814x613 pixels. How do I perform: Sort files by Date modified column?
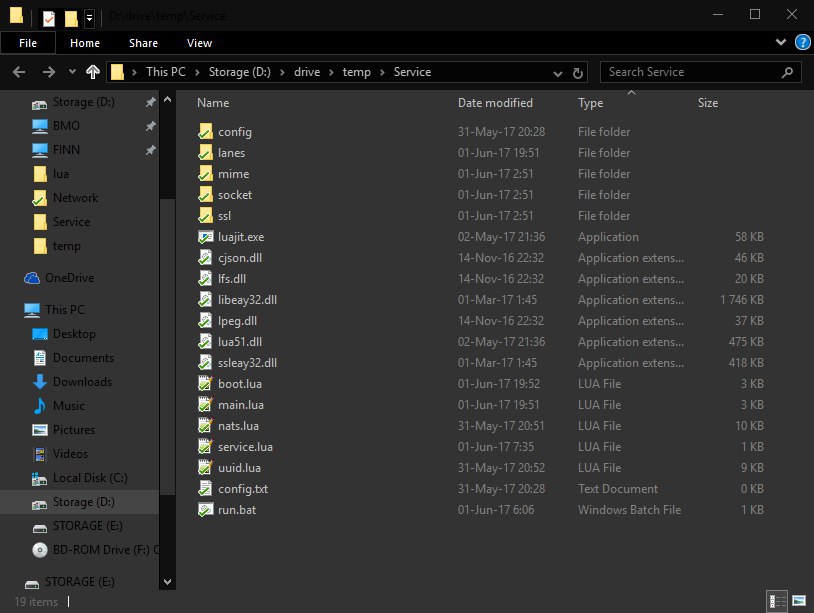coord(495,103)
